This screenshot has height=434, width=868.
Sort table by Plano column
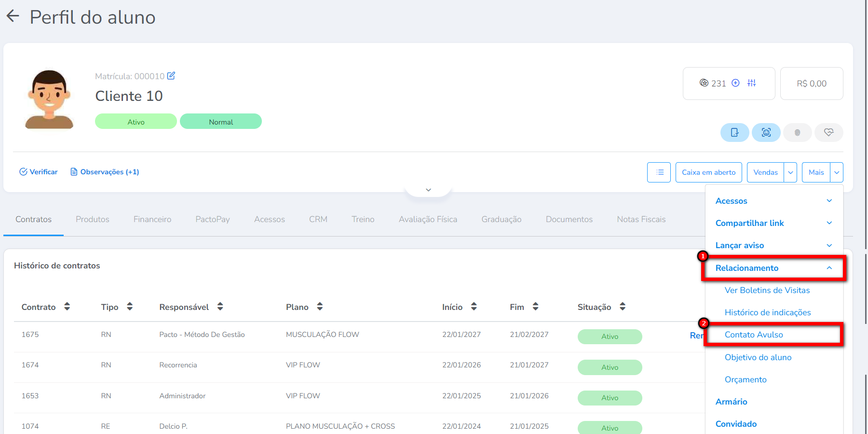click(320, 307)
